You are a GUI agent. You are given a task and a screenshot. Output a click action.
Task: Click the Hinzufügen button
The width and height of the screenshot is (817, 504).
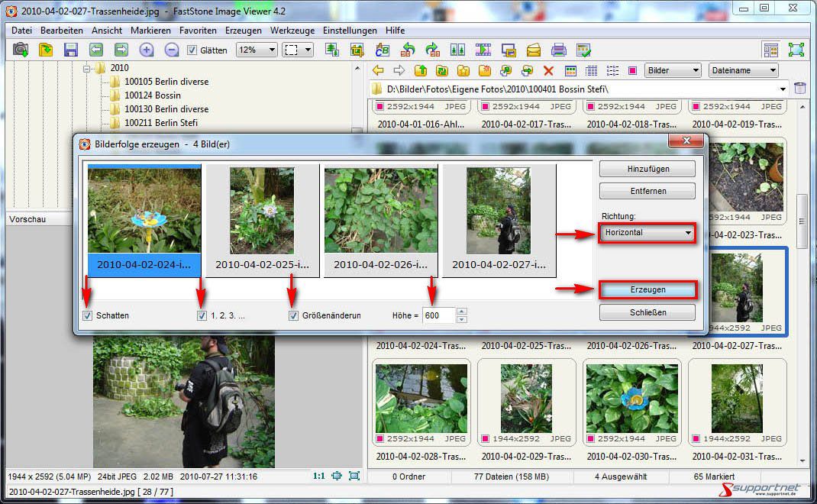(x=647, y=169)
